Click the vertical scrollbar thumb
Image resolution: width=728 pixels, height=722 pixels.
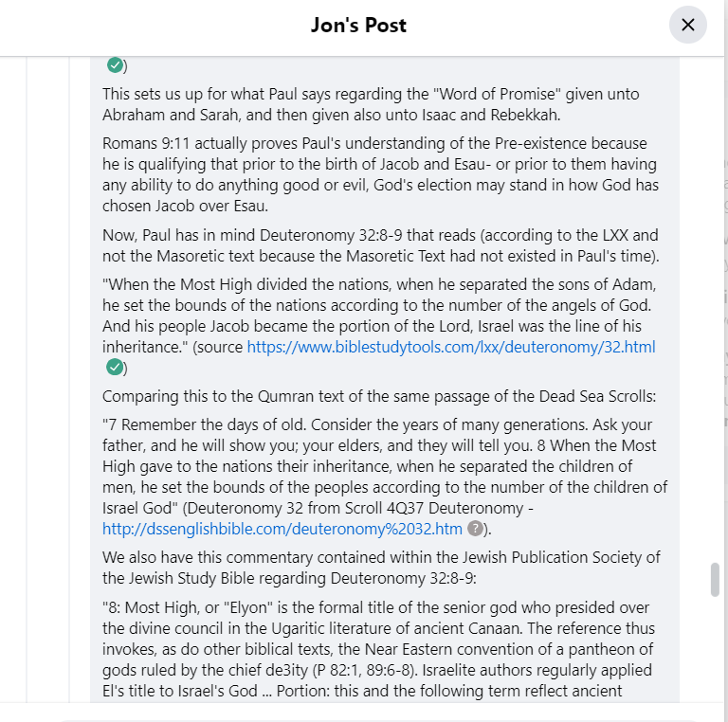[x=715, y=580]
